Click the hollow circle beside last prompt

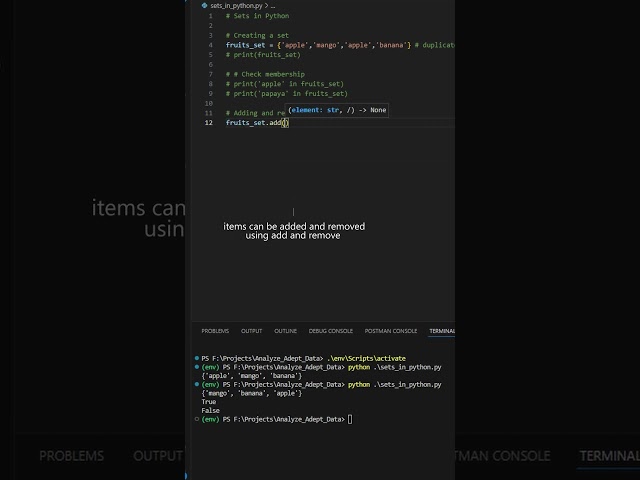point(197,419)
